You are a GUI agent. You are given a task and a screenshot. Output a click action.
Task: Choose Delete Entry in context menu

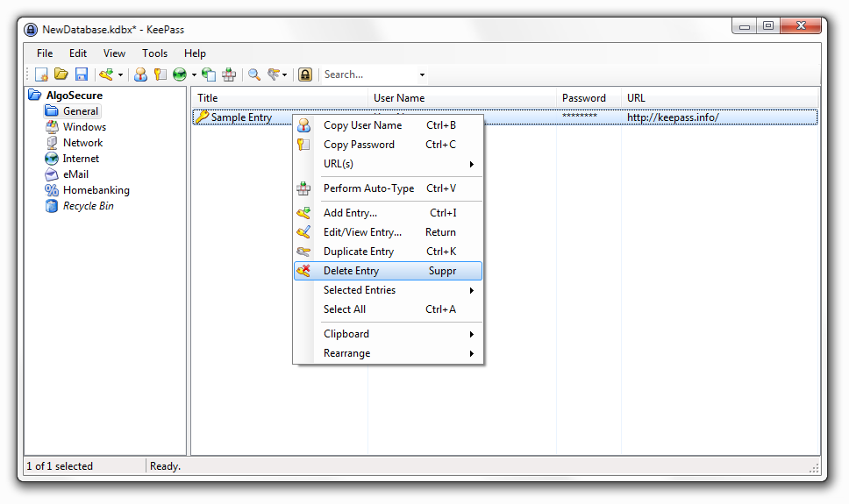(388, 271)
